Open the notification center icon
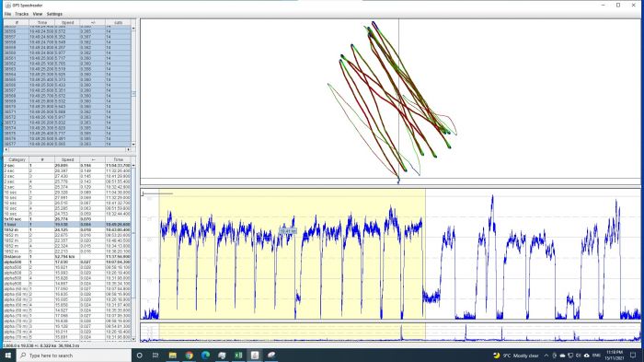Image resolution: width=644 pixels, height=362 pixels. click(633, 355)
